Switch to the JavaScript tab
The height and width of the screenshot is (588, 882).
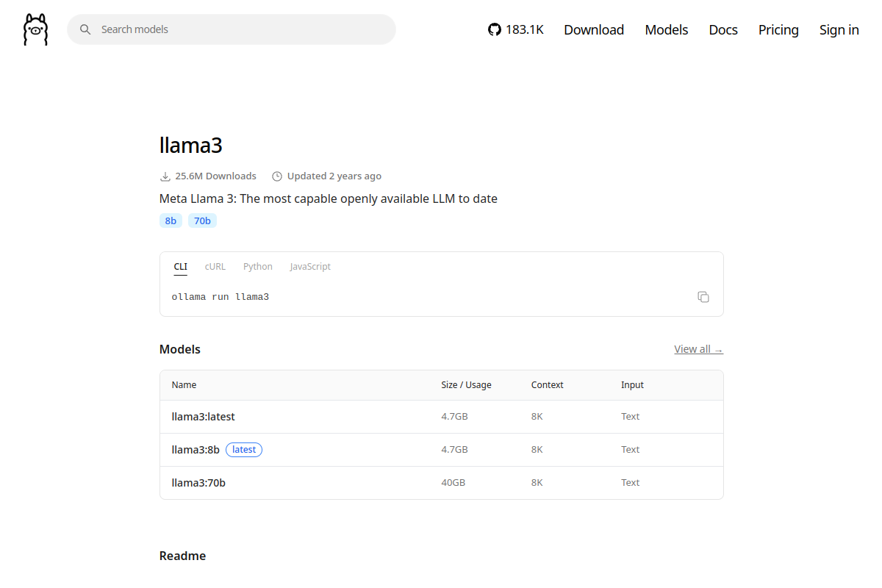click(310, 267)
